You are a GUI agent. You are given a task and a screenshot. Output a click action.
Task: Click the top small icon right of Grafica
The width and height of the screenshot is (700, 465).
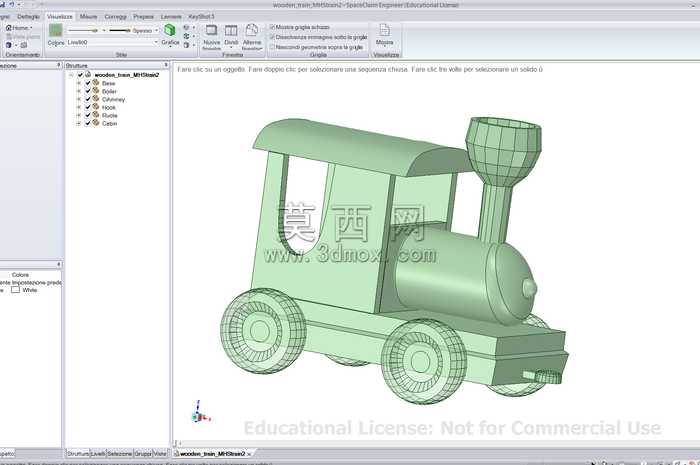pyautogui.click(x=187, y=28)
